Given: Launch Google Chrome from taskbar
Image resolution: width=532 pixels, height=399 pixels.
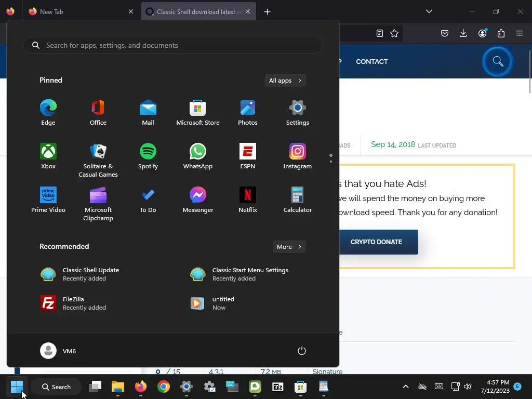Looking at the screenshot, I should coord(164,387).
